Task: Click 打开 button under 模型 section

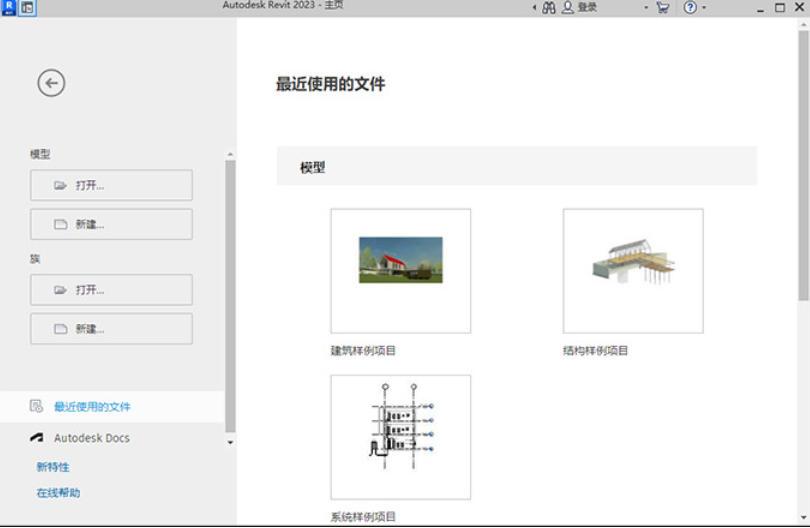Action: (x=112, y=185)
